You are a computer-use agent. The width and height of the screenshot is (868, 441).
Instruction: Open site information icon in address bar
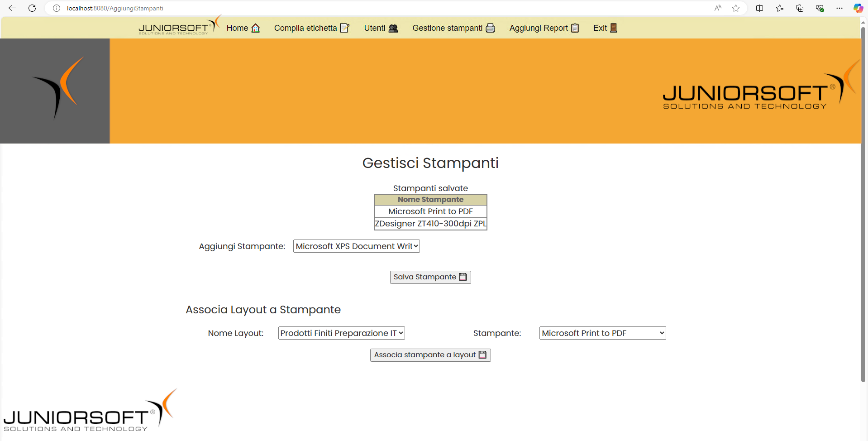pyautogui.click(x=57, y=8)
